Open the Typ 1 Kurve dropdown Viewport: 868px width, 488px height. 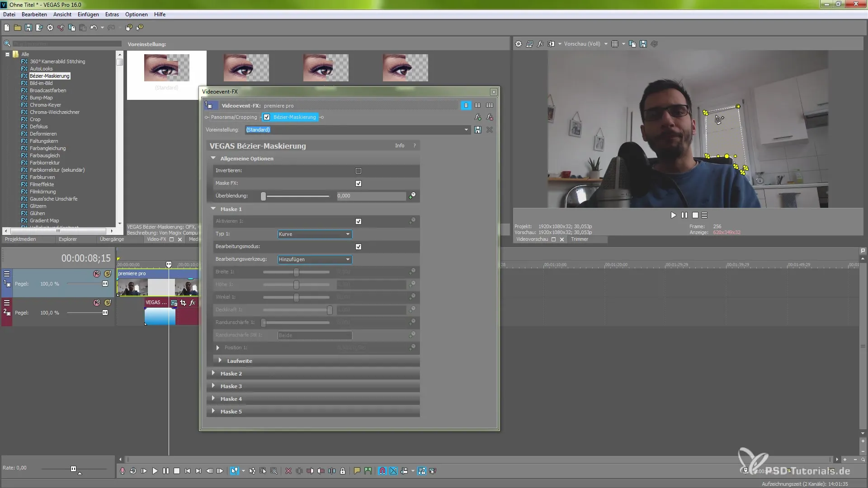315,234
